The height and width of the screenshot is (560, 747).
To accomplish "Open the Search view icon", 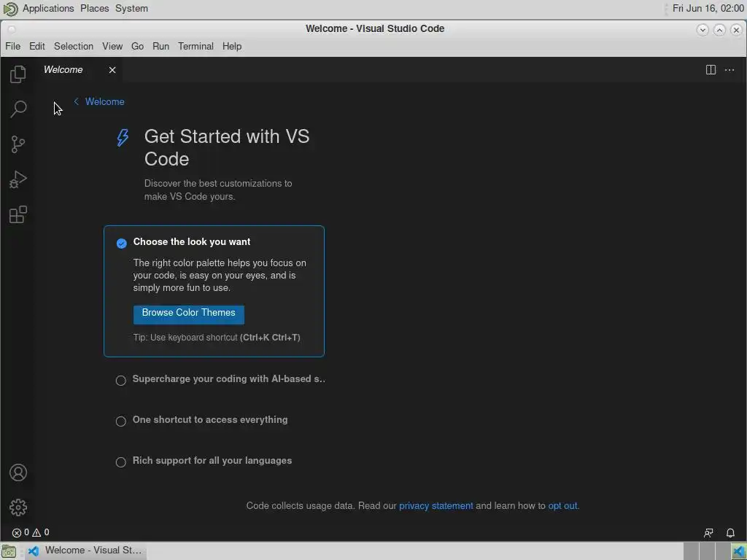I will [18, 109].
